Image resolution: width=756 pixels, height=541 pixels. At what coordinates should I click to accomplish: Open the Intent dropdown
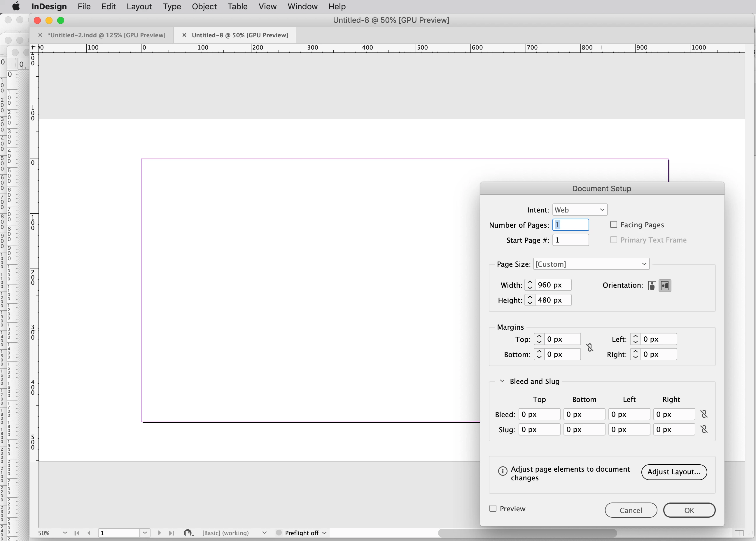pos(580,210)
